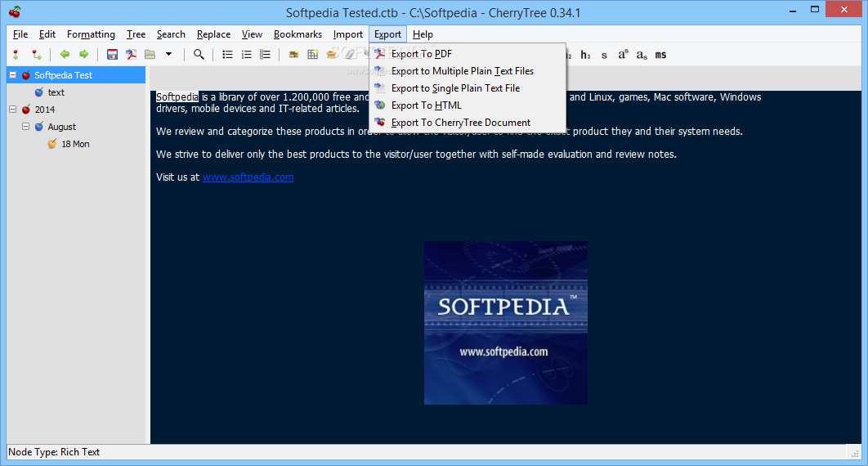The width and height of the screenshot is (868, 466).
Task: Click the toolbar export to PDF icon
Action: [x=132, y=54]
